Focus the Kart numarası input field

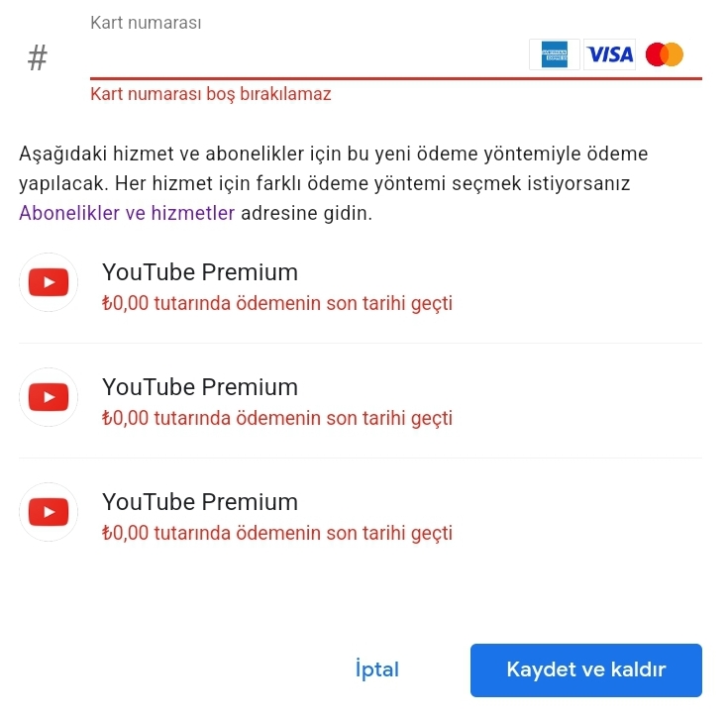[306, 55]
